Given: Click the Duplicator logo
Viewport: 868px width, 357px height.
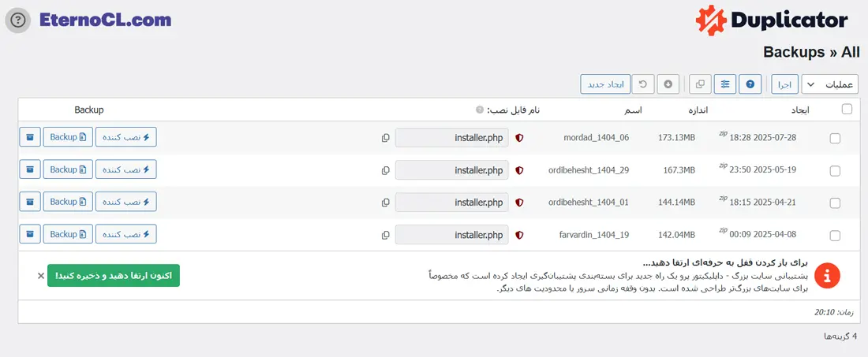Looking at the screenshot, I should coord(772,21).
